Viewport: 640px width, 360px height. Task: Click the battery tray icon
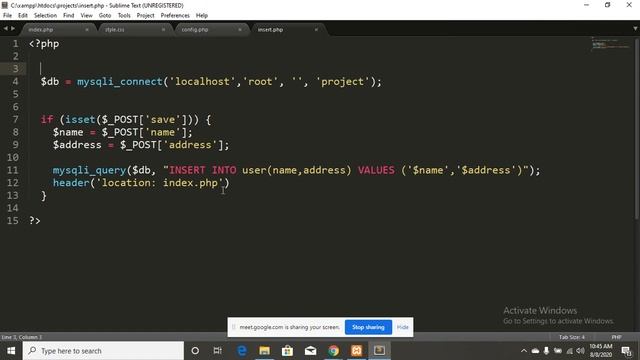coord(558,351)
